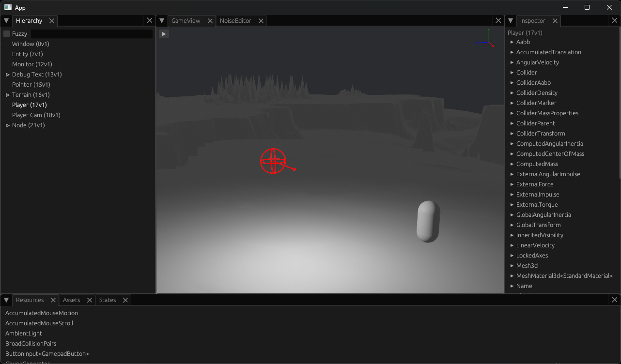The image size is (621, 364).
Task: Switch to the NoiseEditor tab
Action: point(235,21)
